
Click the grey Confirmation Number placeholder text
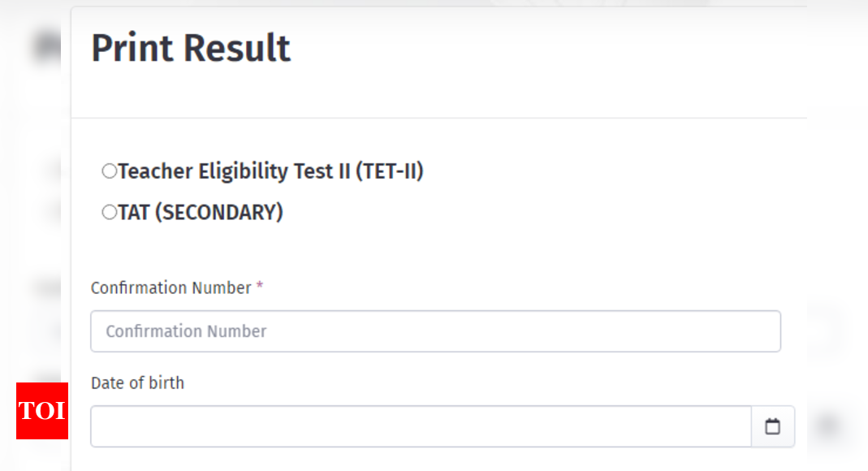(x=186, y=331)
